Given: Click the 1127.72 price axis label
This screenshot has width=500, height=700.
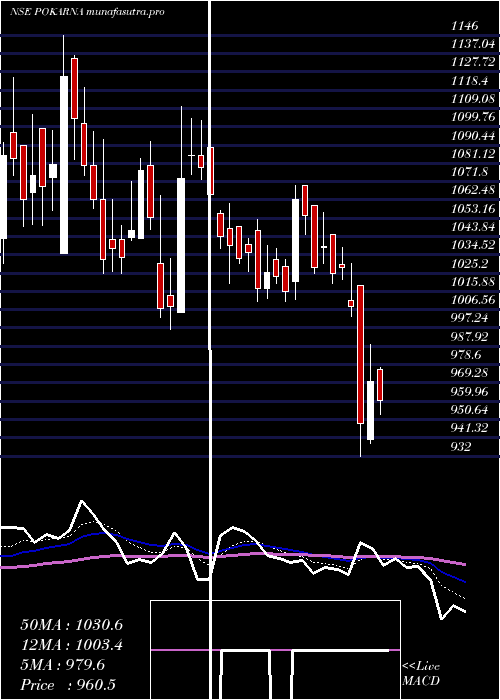Looking at the screenshot, I should click(473, 62).
